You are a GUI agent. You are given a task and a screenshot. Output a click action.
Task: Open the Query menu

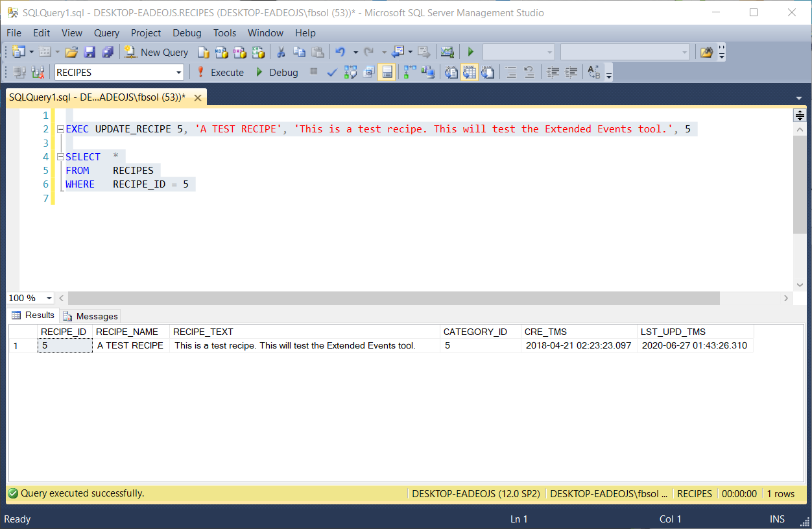(x=106, y=32)
